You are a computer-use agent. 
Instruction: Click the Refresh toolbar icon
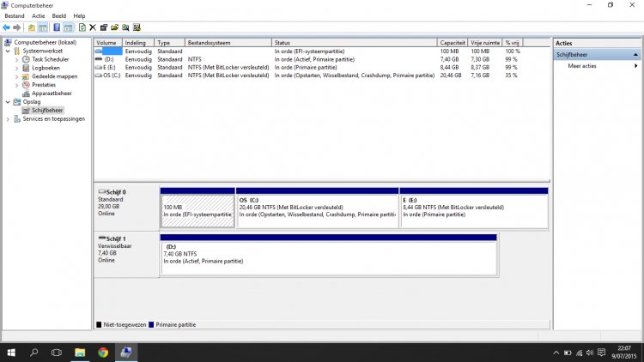82,27
